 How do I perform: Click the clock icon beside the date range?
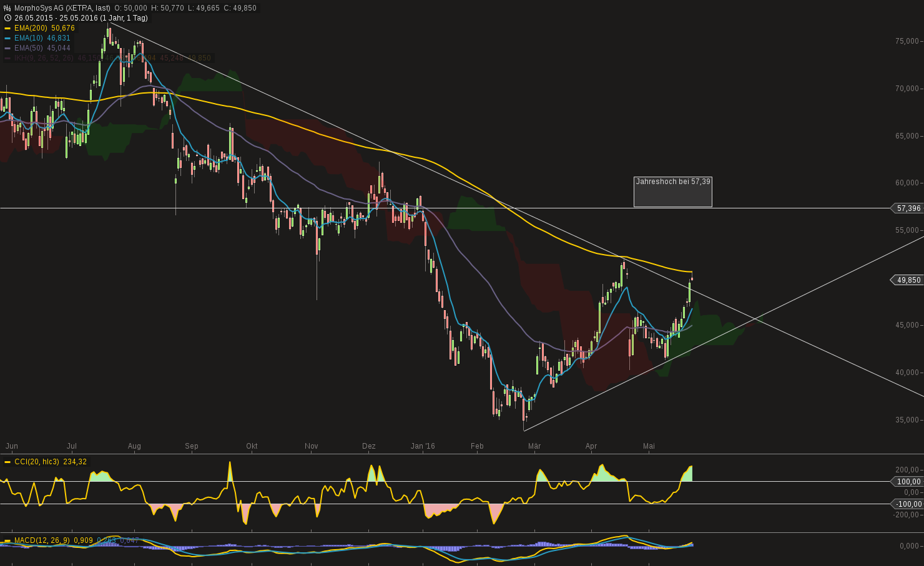pos(7,18)
